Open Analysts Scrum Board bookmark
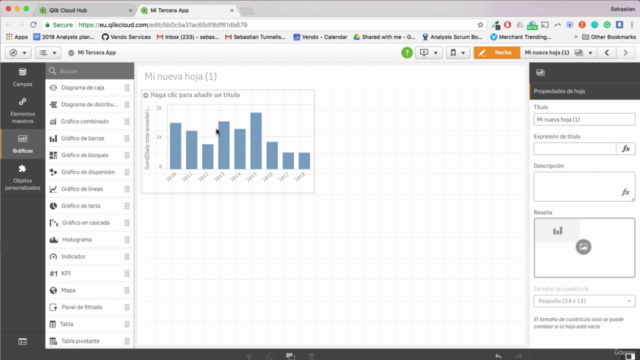 (452, 37)
